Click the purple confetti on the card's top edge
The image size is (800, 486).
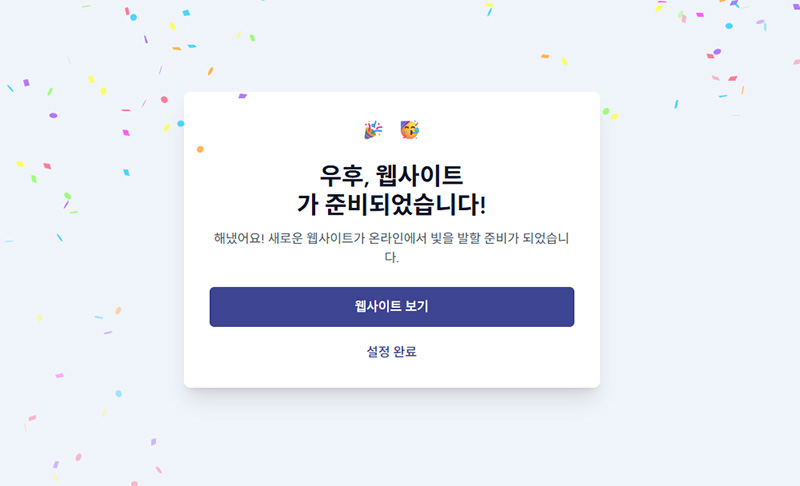[x=242, y=96]
